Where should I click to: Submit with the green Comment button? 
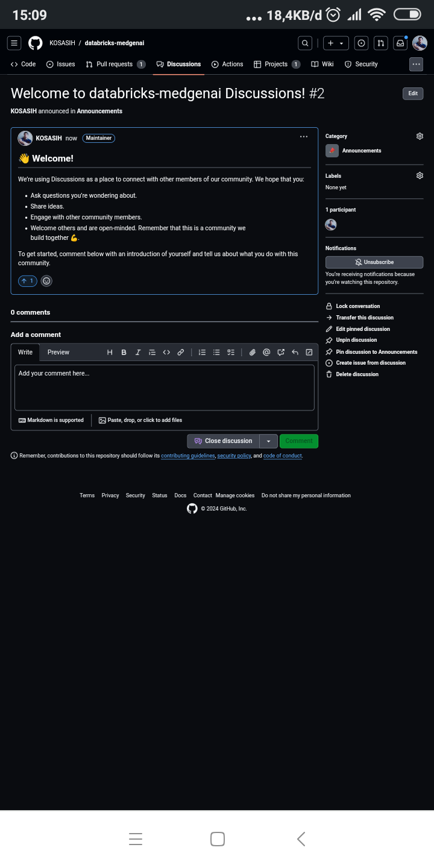[299, 441]
